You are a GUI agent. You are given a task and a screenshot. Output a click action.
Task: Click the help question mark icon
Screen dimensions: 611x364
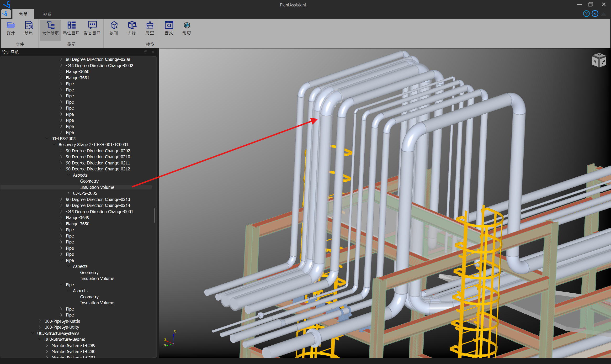[586, 14]
